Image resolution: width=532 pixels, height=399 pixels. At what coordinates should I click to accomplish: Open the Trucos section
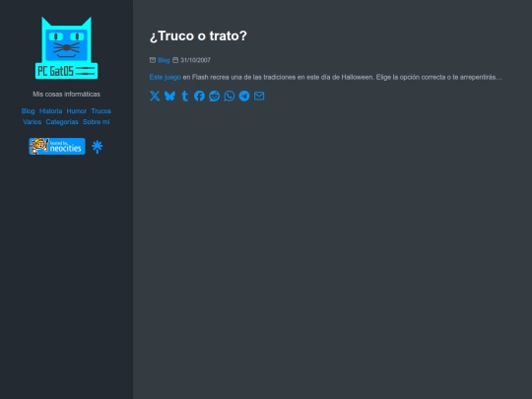click(x=101, y=111)
